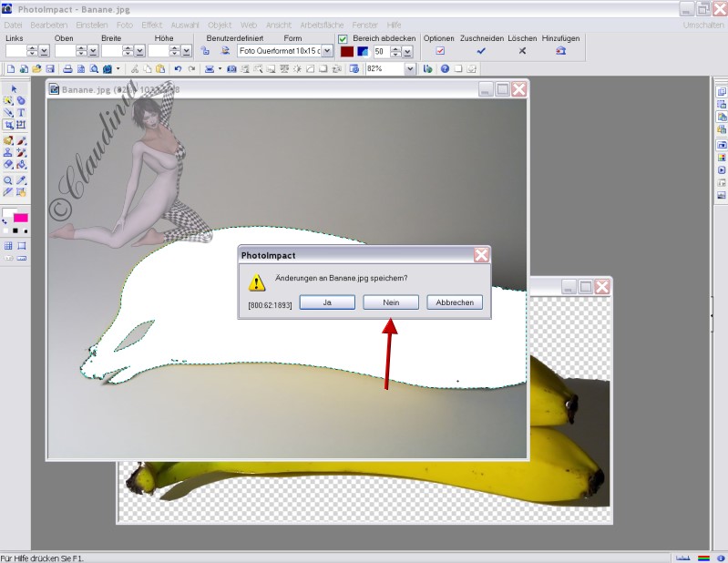The height and width of the screenshot is (563, 728).
Task: Select the Eraser tool
Action: click(8, 164)
